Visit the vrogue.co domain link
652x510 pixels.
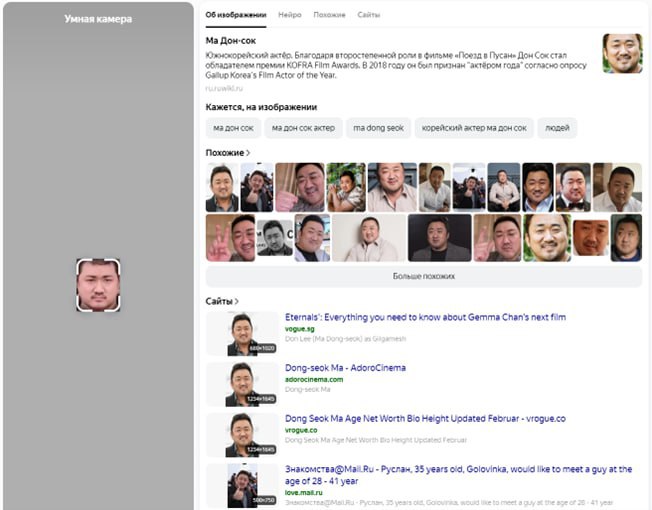[x=301, y=430]
